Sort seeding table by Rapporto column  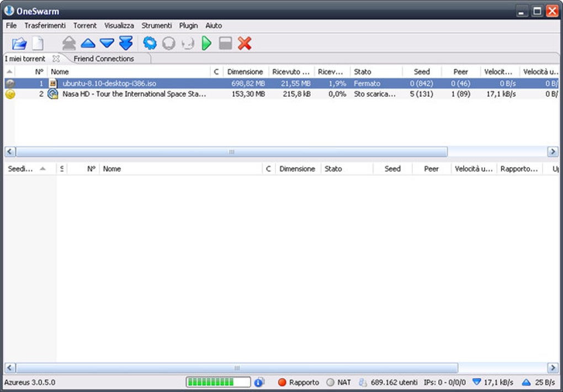click(x=519, y=169)
